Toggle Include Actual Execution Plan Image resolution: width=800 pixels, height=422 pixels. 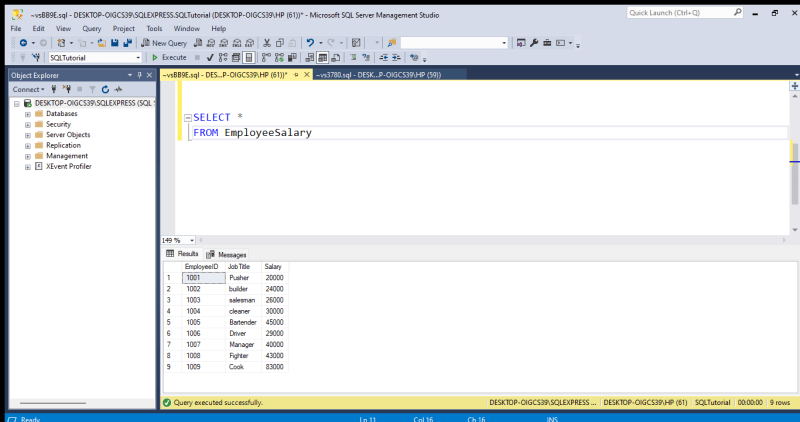pos(266,58)
